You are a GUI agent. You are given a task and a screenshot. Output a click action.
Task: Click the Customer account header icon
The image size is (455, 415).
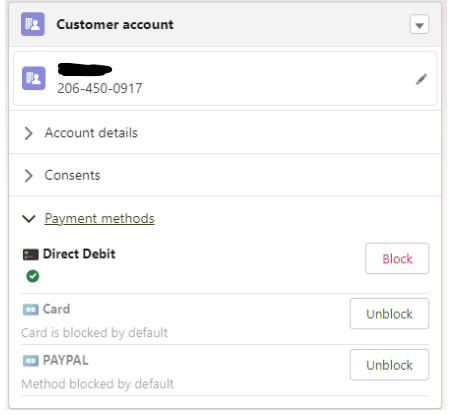[33, 24]
